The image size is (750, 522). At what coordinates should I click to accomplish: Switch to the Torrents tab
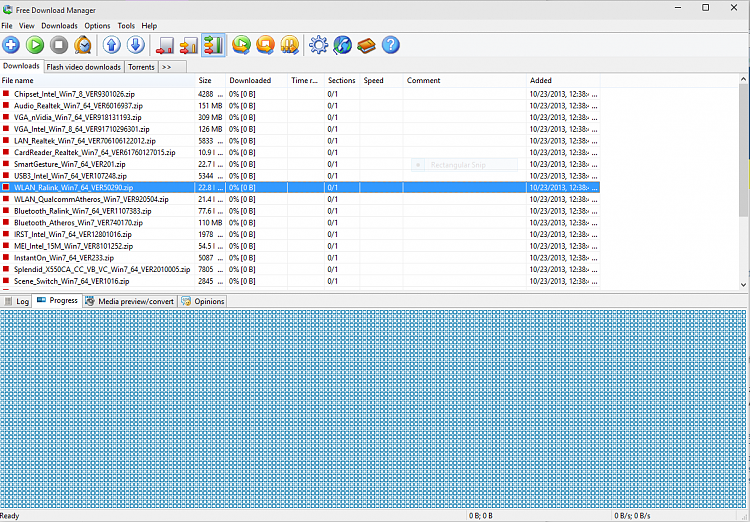[x=141, y=67]
